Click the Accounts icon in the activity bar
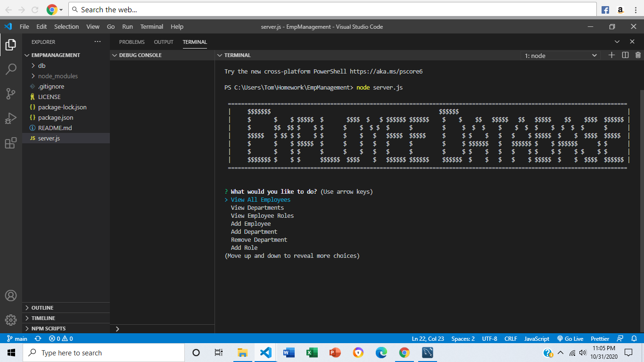Image resolution: width=644 pixels, height=362 pixels. coord(10,296)
